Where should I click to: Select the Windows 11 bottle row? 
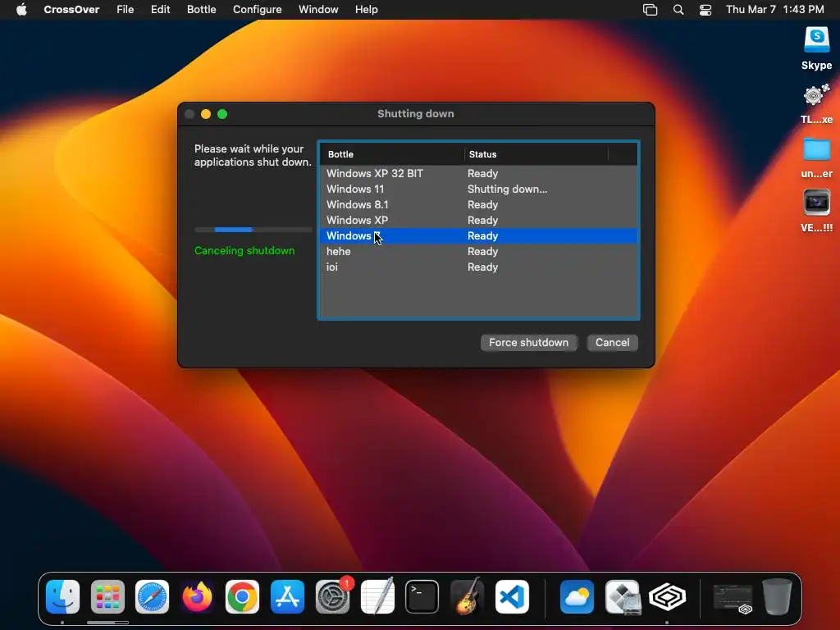pos(478,189)
